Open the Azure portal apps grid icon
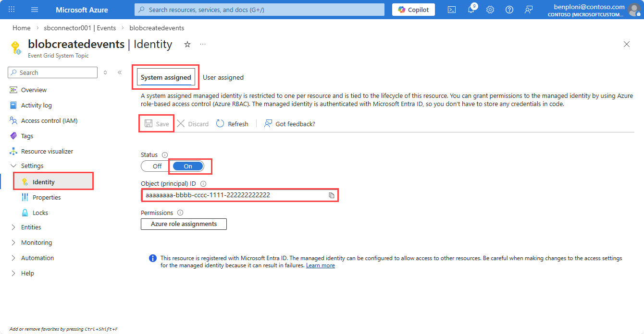Screen dimensions: 644x334 coord(12,10)
